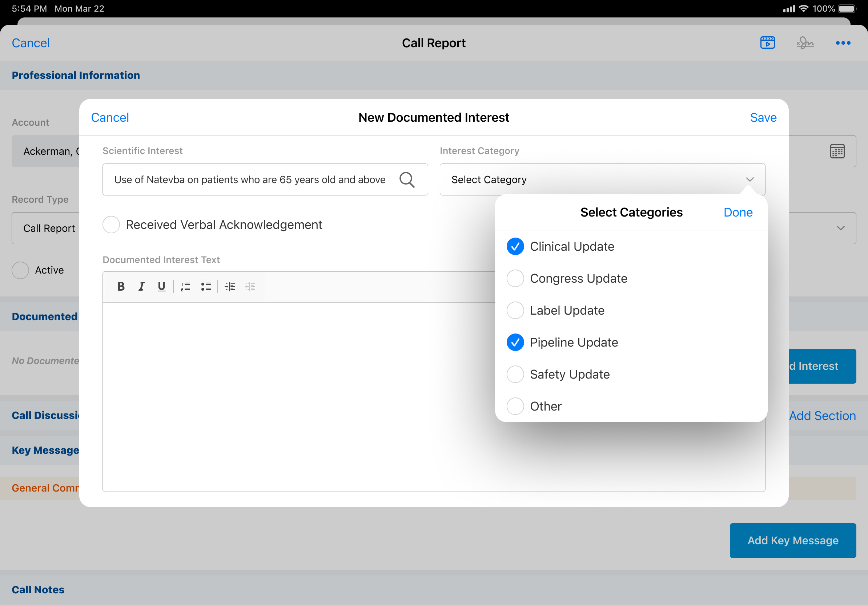This screenshot has width=868, height=606.
Task: Toggle Received Verbal Acknowledgement option
Action: click(111, 225)
